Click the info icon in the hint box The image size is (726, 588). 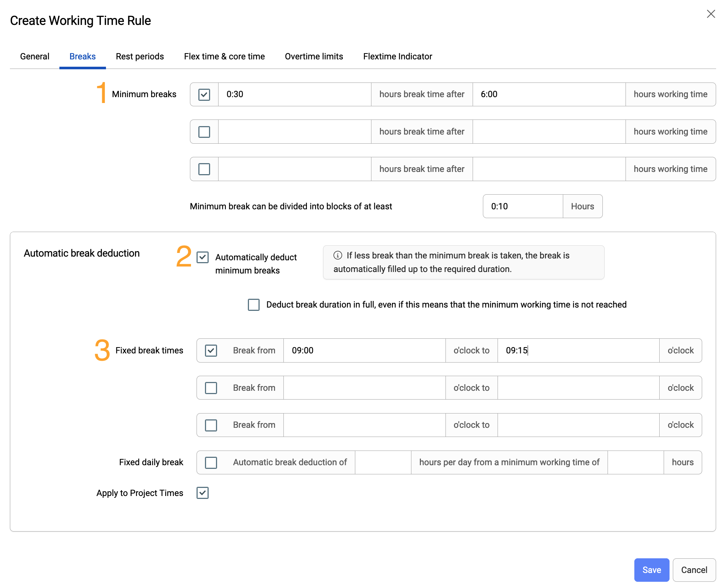(x=338, y=255)
